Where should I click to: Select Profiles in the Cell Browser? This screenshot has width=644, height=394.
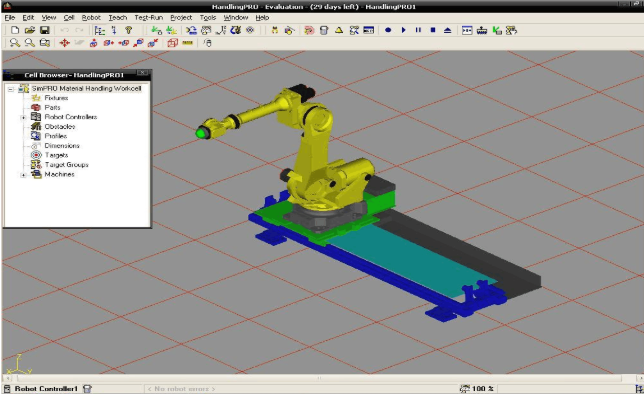pos(55,136)
